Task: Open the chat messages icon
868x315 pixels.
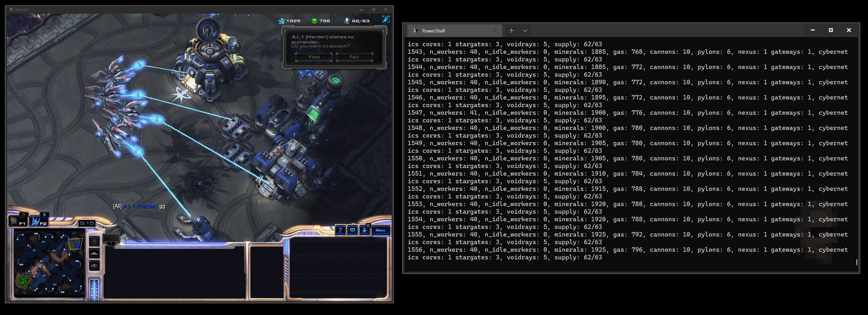Action: 352,230
